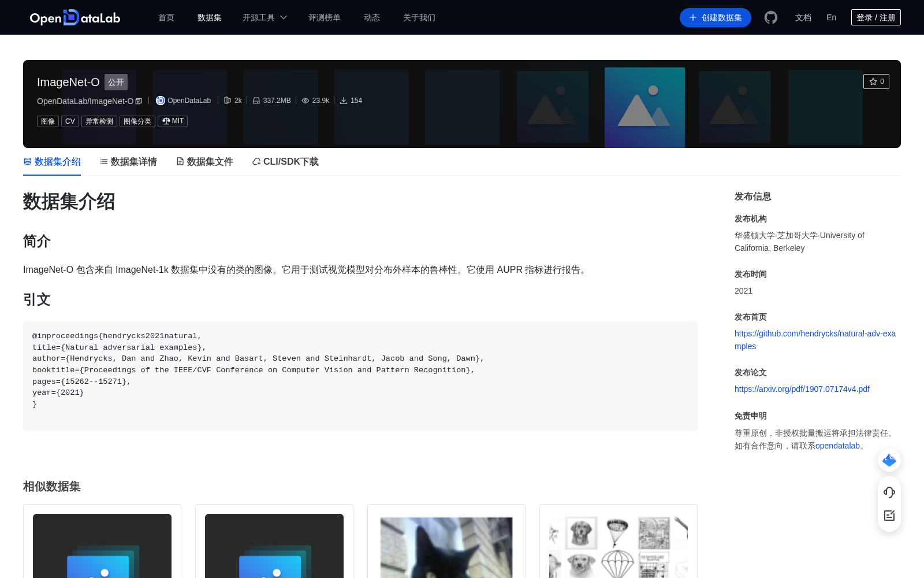The height and width of the screenshot is (578, 924).
Task: Click the OpenDataLab/ImageNet-O path text
Action: [x=85, y=101]
